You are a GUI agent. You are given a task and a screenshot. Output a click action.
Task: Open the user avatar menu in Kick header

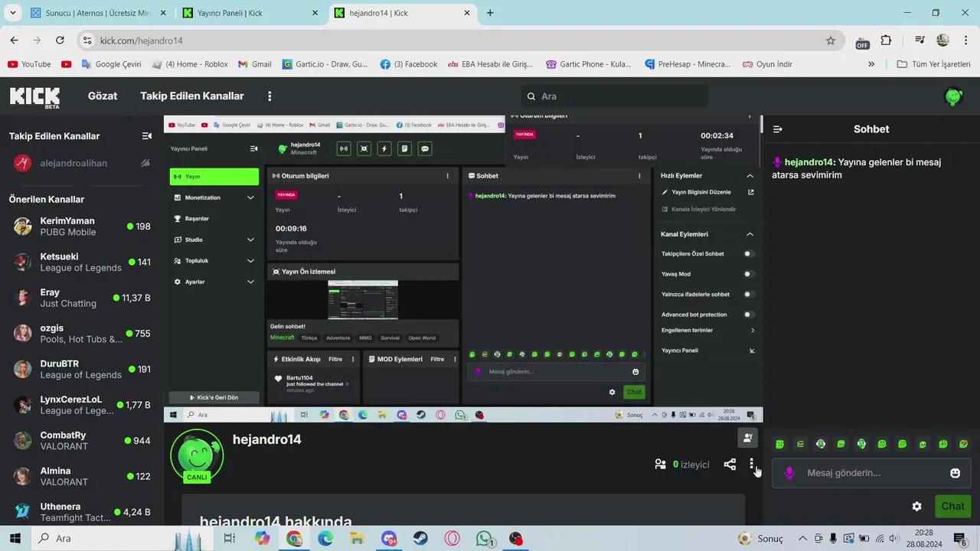pyautogui.click(x=953, y=96)
